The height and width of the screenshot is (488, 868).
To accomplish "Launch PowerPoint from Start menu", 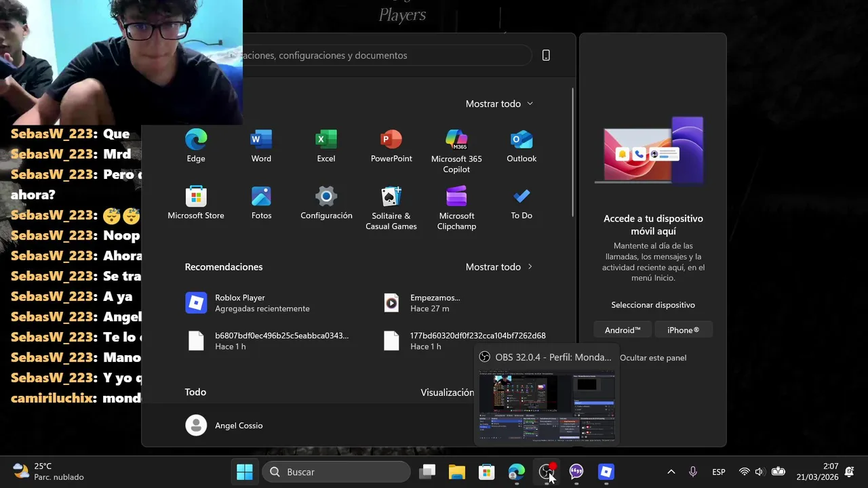I will pos(391,146).
